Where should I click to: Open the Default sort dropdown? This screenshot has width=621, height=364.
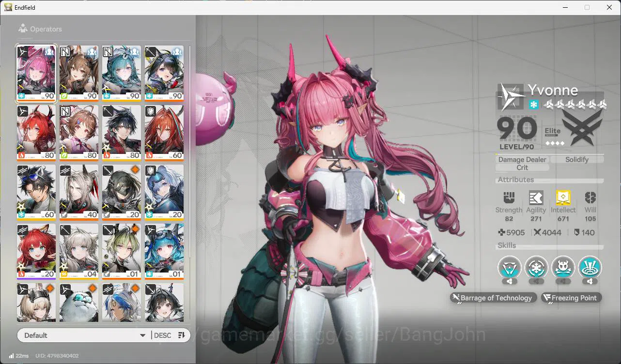pyautogui.click(x=85, y=335)
